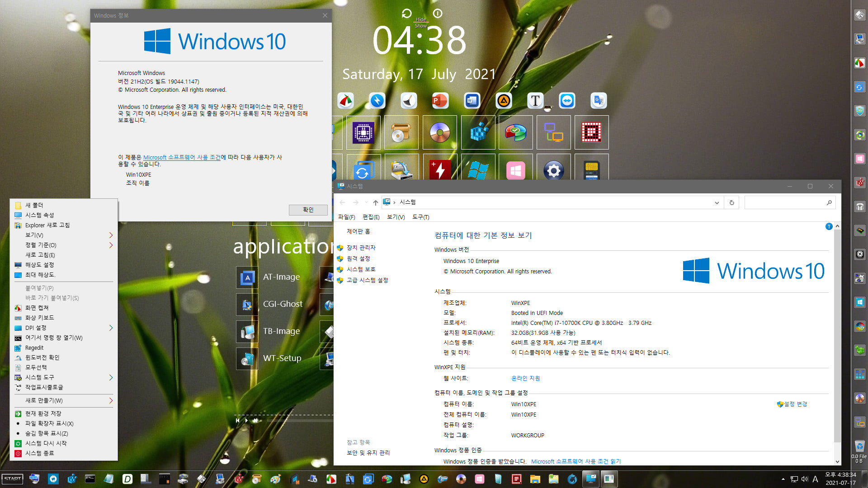Click the refresh button beside address bar
868x488 pixels.
tap(731, 202)
